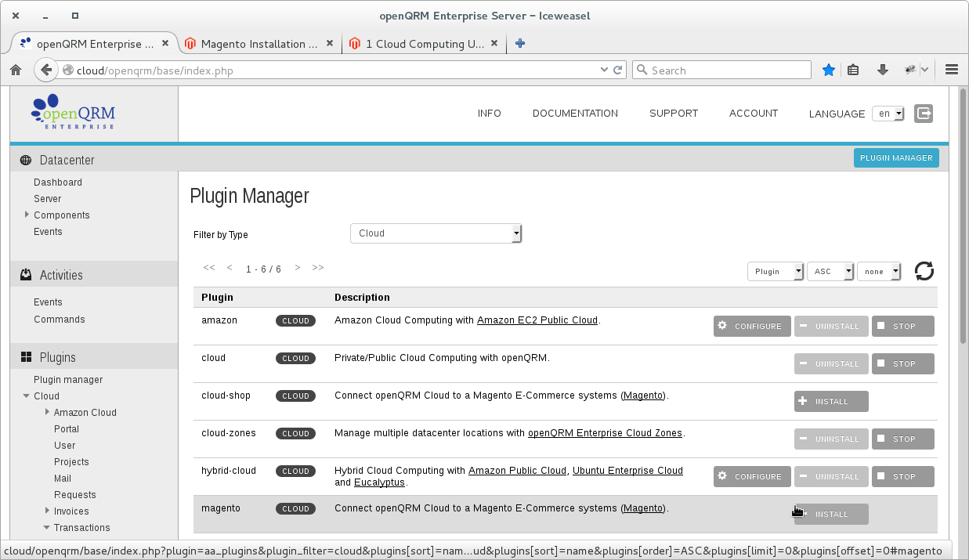Viewport: 969px width, 560px height.
Task: Install the magento plugin
Action: pyautogui.click(x=831, y=515)
